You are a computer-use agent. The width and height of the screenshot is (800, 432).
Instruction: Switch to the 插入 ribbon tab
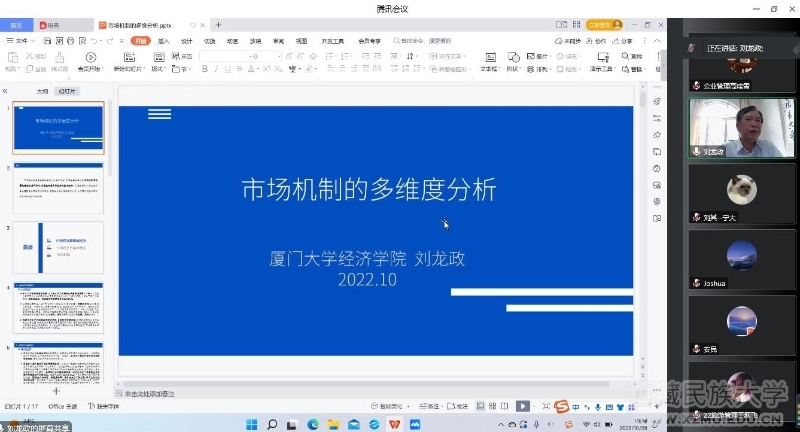tap(164, 41)
